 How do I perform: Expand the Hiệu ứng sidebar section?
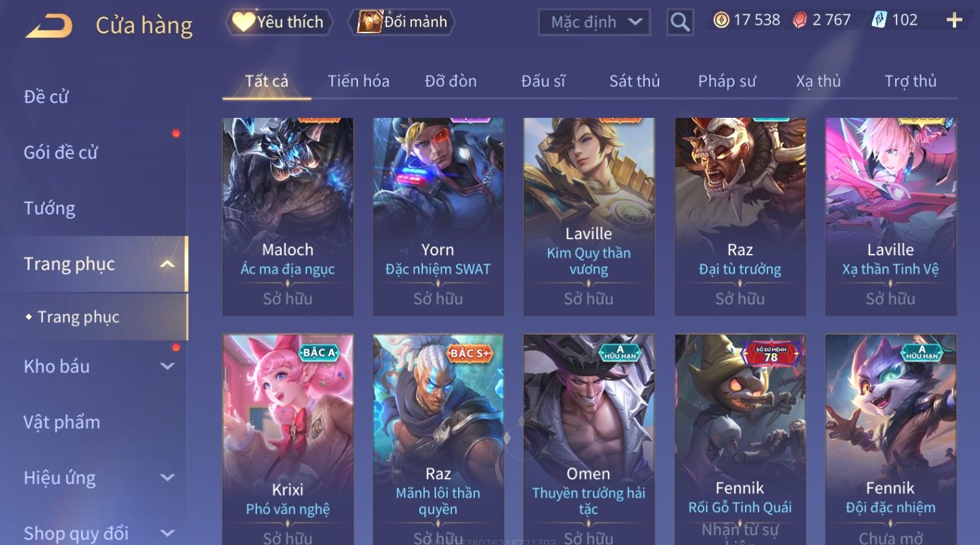pos(167,477)
